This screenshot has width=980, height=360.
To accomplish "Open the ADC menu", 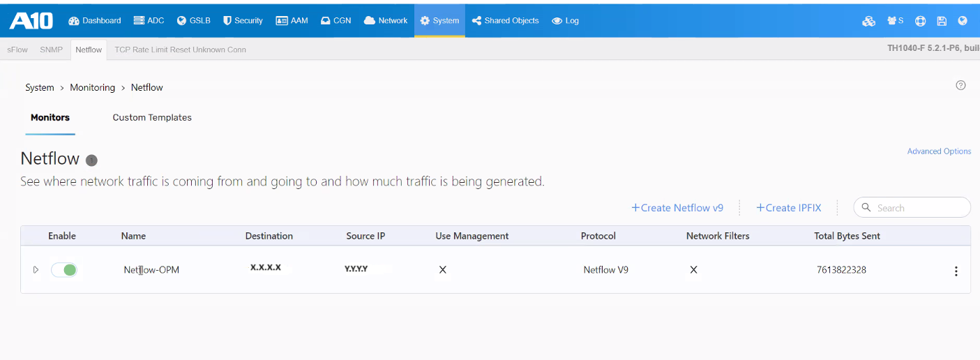I will pos(149,21).
